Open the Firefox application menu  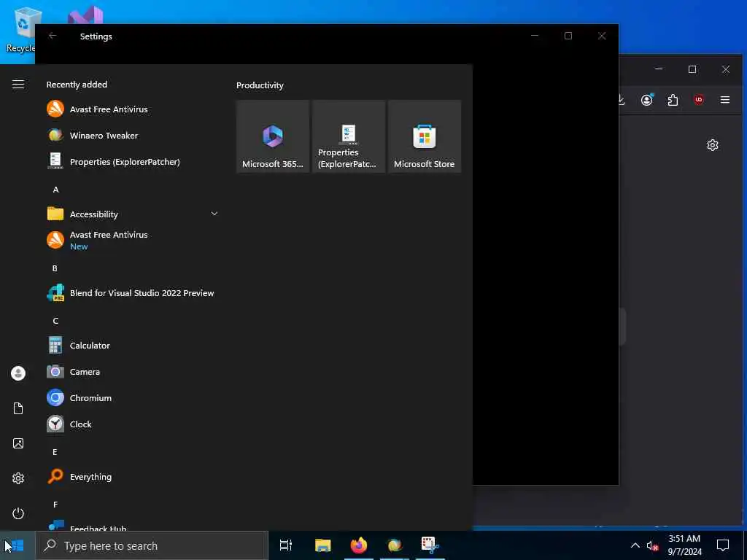tap(725, 99)
